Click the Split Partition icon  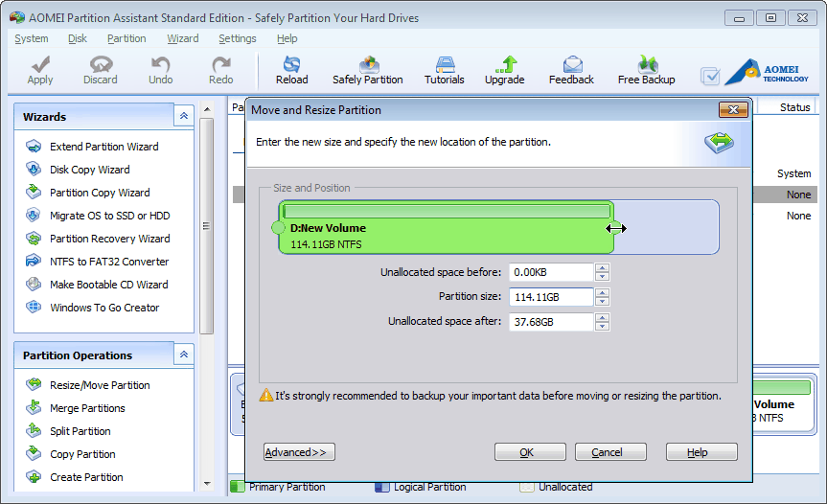[x=34, y=431]
